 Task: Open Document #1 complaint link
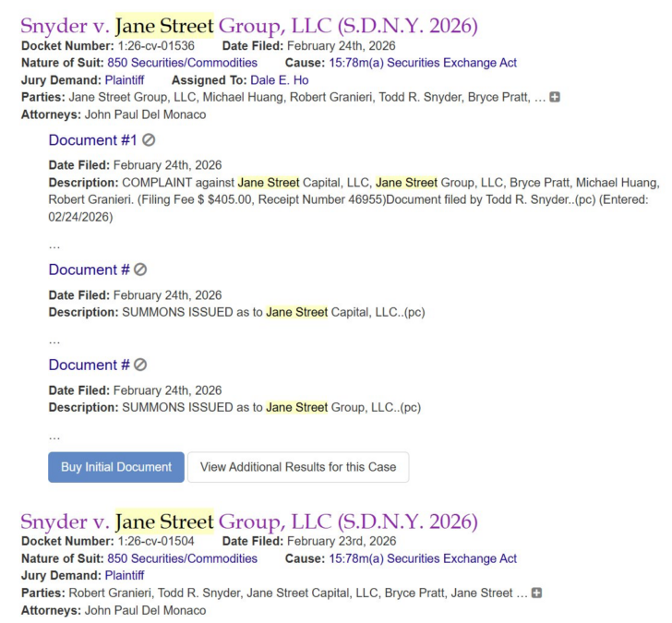[x=92, y=140]
